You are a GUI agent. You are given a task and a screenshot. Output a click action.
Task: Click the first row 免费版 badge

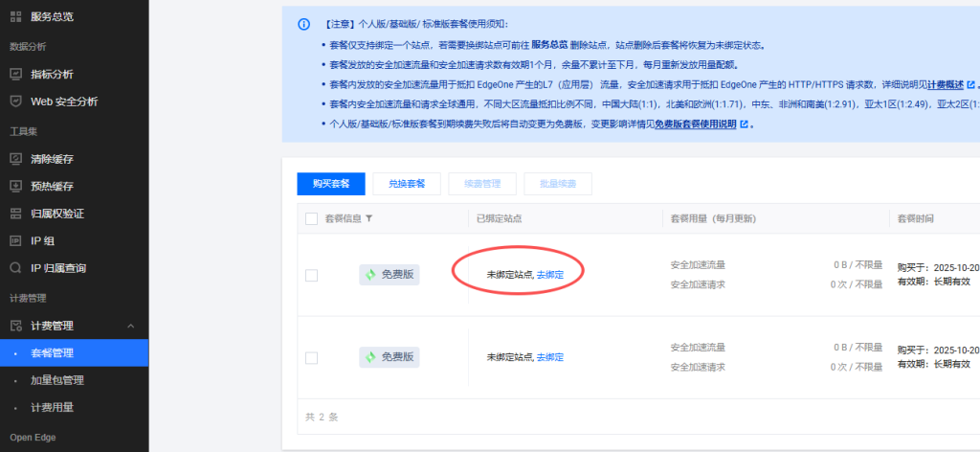coord(390,275)
